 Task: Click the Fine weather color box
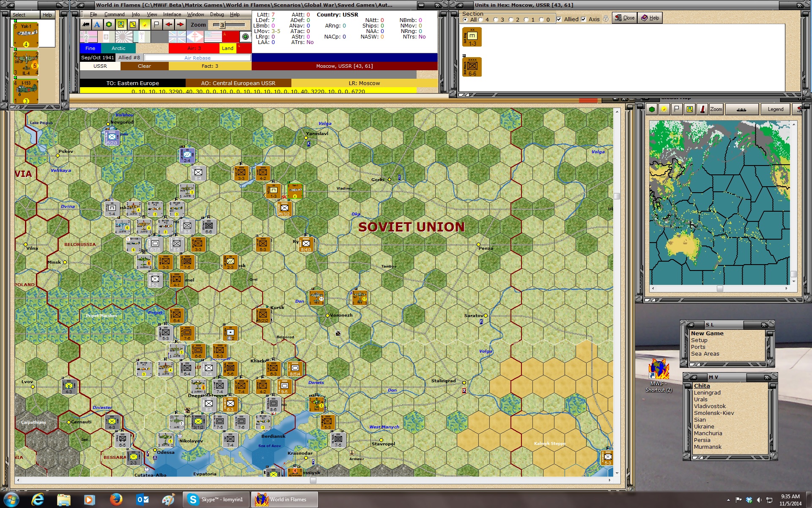click(90, 48)
